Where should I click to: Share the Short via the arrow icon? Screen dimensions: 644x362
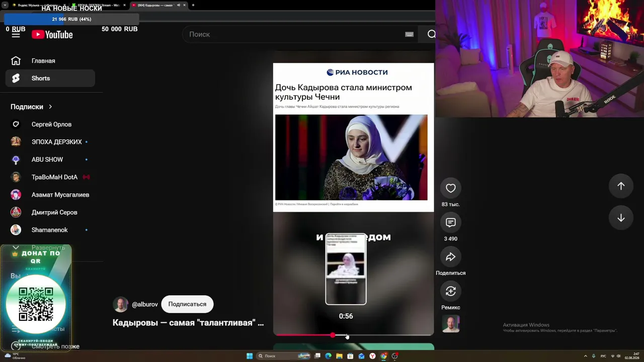coord(451,257)
